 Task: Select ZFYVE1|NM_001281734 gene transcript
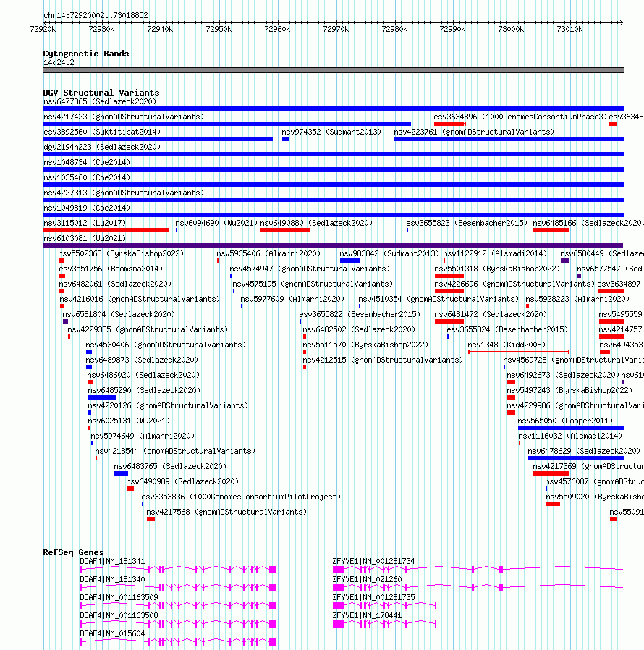pos(478,570)
